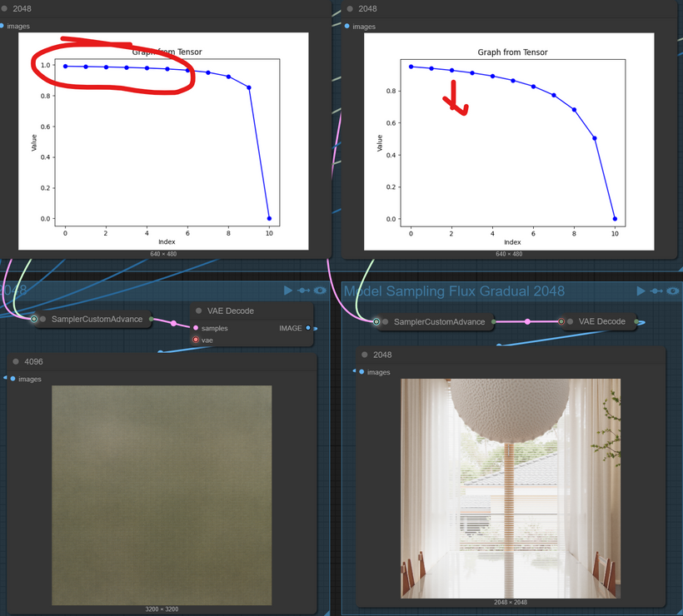The width and height of the screenshot is (683, 616).
Task: Toggle eye icon on Model Sampling Flux Gradual group
Action: [672, 291]
